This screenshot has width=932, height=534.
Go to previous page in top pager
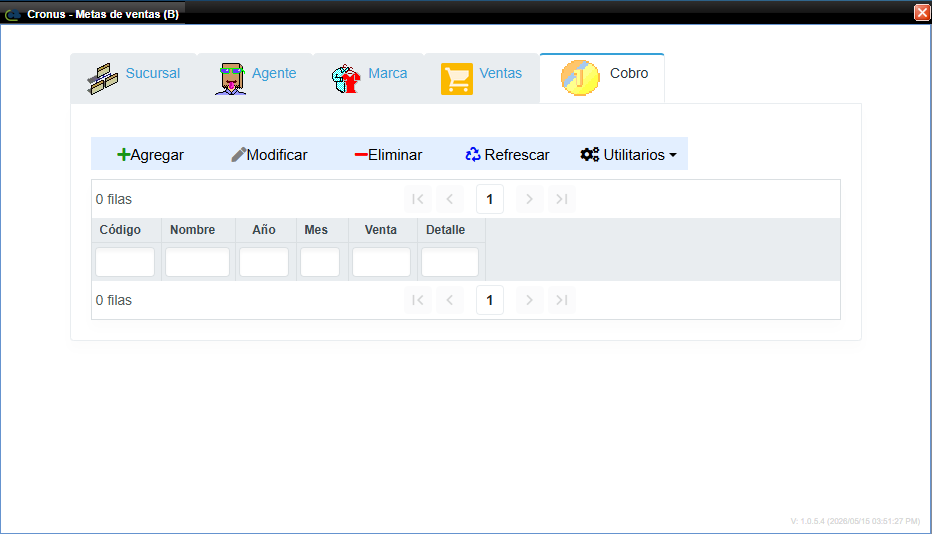(x=450, y=199)
